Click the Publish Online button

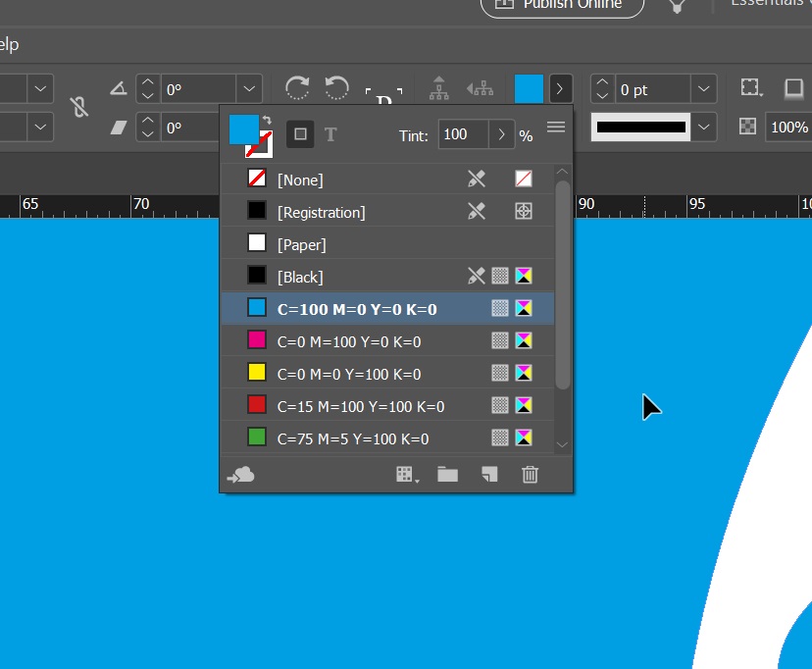(562, 6)
